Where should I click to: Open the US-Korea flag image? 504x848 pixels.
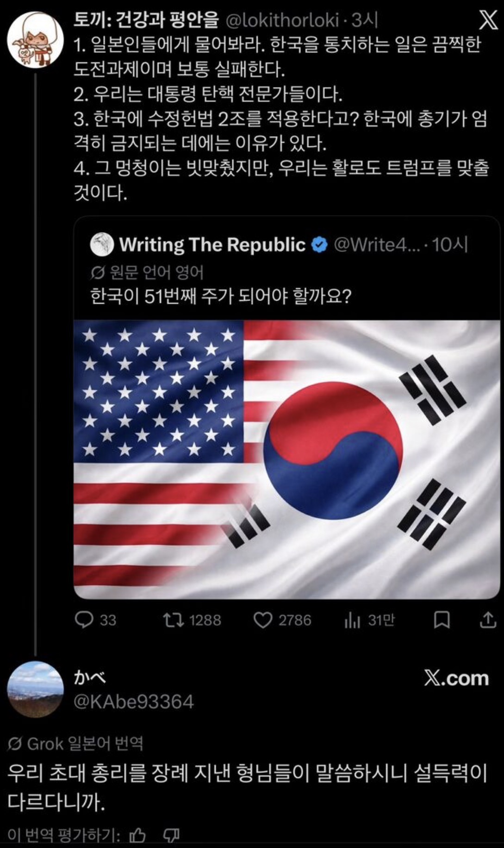tap(287, 459)
